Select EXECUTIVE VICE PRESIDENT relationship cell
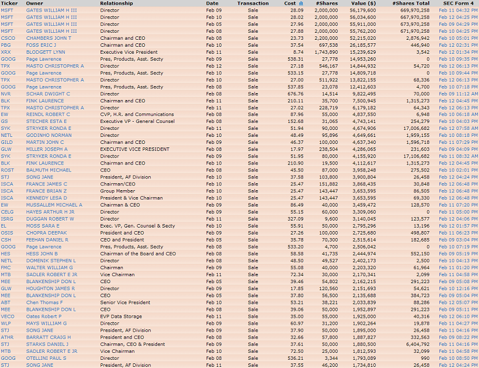The width and height of the screenshot is (479, 368). click(135, 149)
